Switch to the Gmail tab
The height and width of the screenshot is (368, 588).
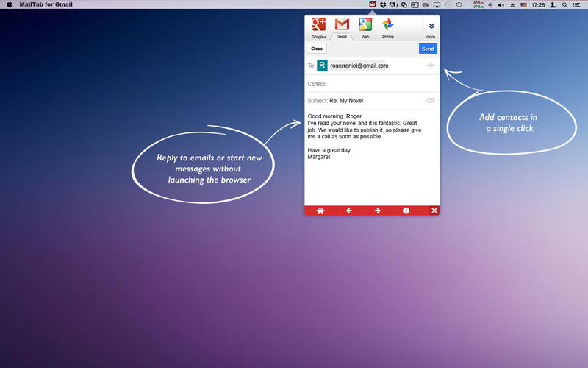click(x=342, y=28)
